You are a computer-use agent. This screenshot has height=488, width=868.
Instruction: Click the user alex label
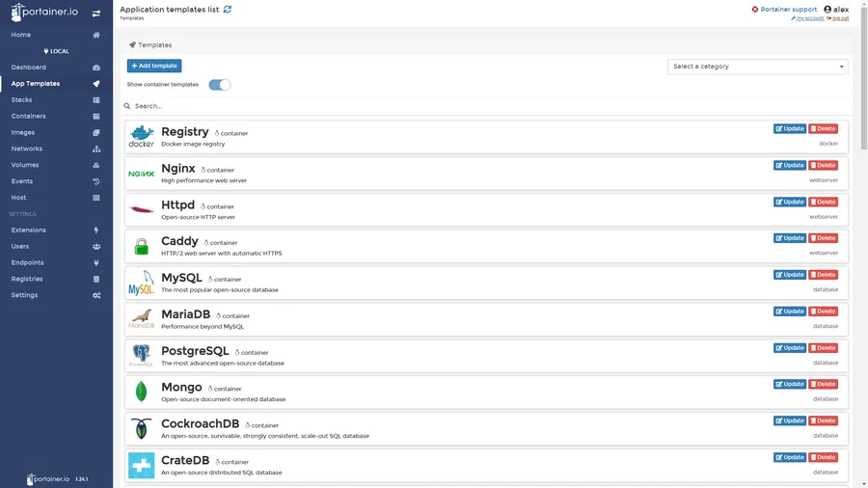click(x=836, y=10)
